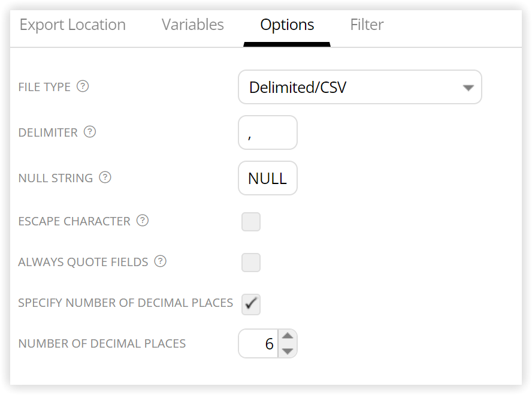Decrease number of decimal places with down arrow
The width and height of the screenshot is (532, 395).
coord(288,351)
